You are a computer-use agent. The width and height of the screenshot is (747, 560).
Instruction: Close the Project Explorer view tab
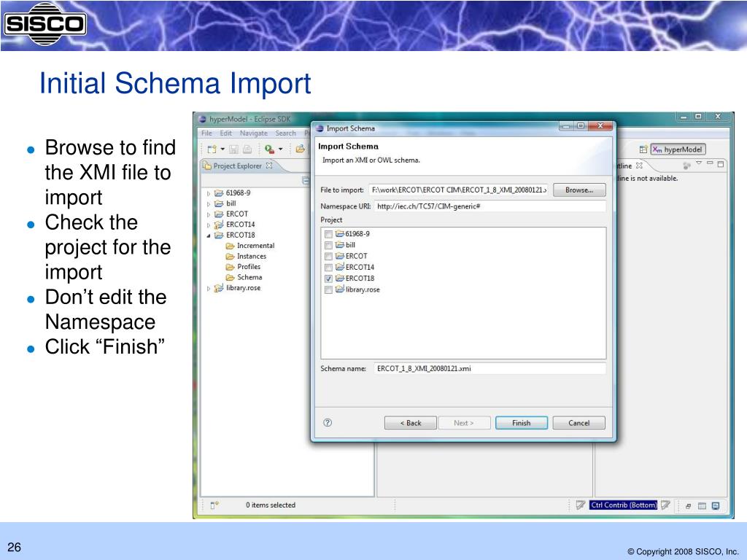coord(269,166)
